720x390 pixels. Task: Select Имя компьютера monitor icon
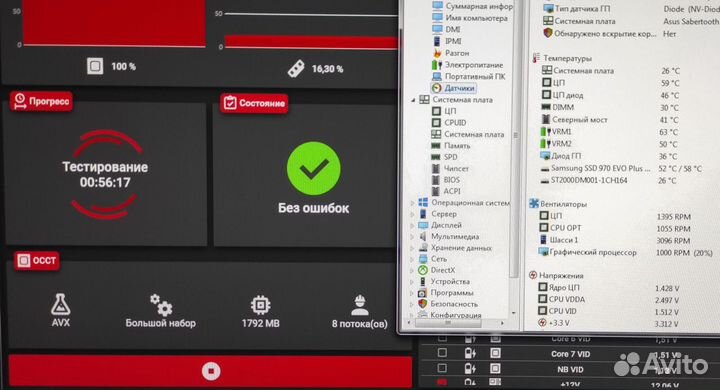click(437, 18)
